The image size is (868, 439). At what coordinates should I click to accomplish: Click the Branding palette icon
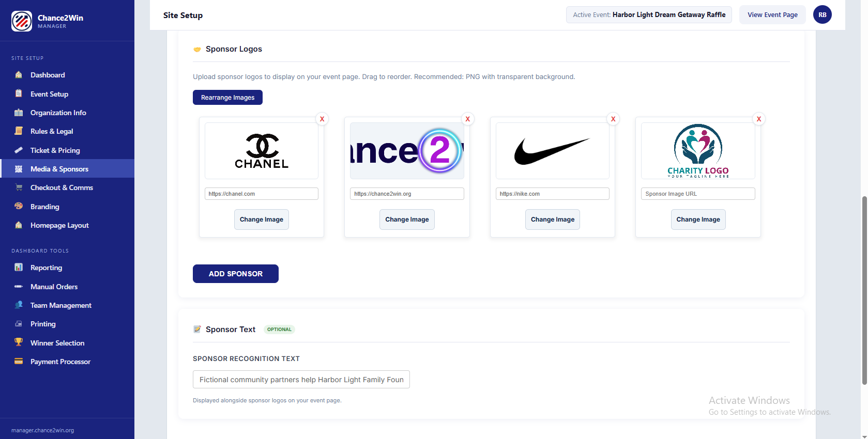(x=19, y=206)
